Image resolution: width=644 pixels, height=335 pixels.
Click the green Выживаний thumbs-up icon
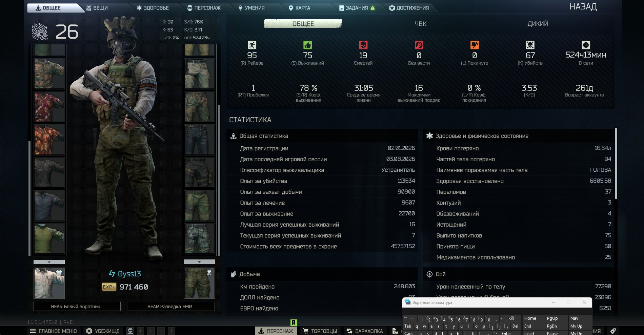(x=307, y=45)
